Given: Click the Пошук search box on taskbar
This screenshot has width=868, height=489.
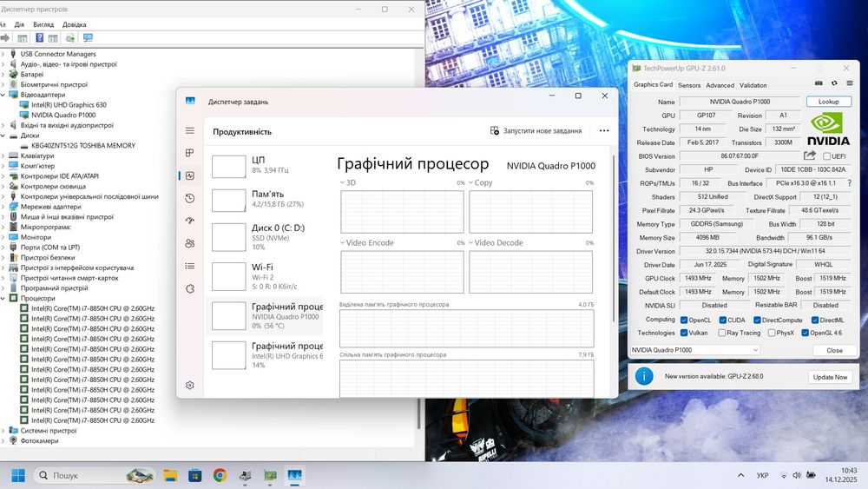Looking at the screenshot, I should point(94,475).
